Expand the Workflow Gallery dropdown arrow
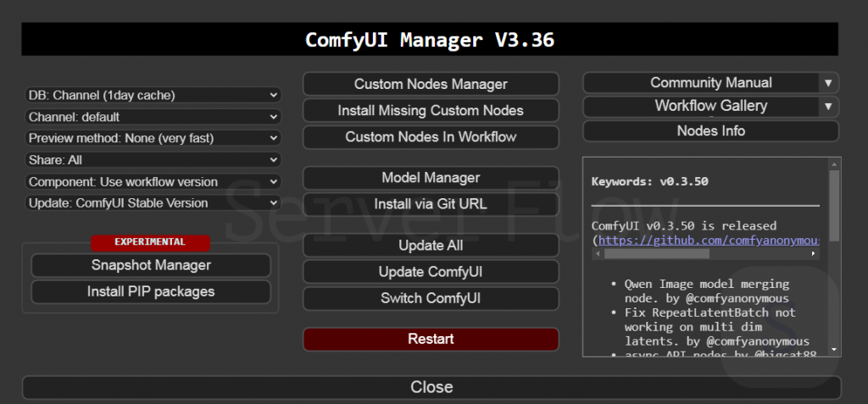This screenshot has height=404, width=868. pos(829,106)
